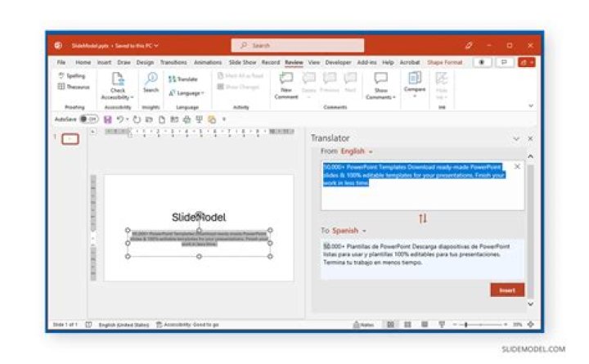The image size is (589, 364).
Task: Open the File tab
Action: [x=61, y=62]
